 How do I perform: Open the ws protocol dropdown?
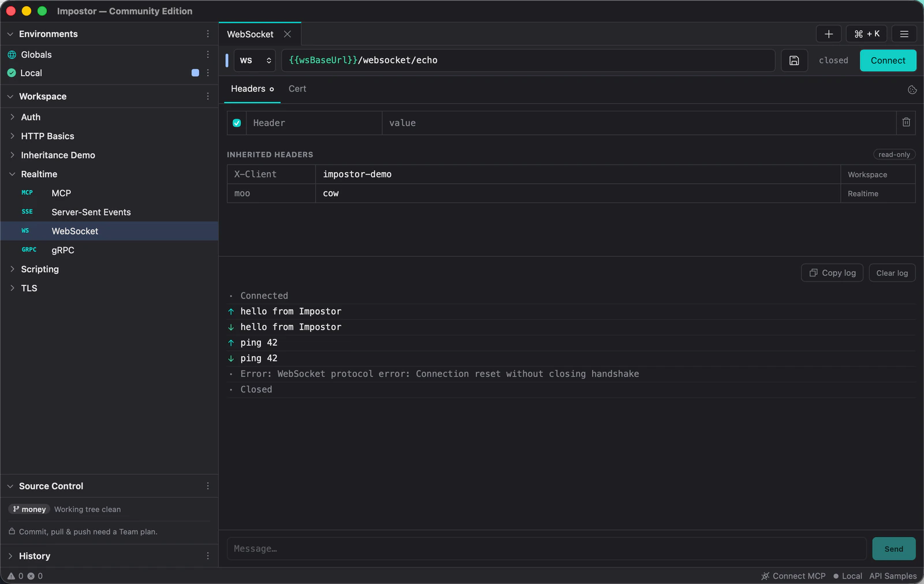point(255,61)
